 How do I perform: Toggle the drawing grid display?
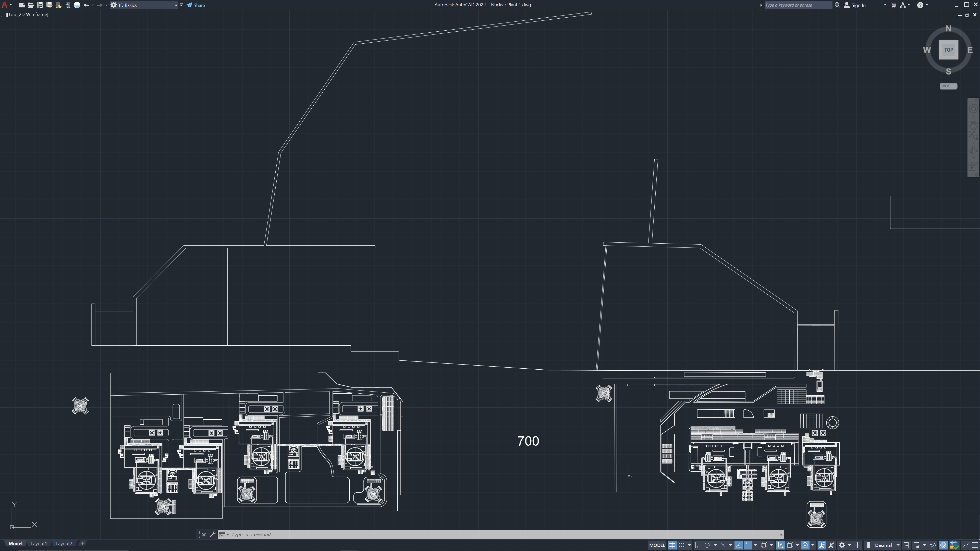pos(672,545)
